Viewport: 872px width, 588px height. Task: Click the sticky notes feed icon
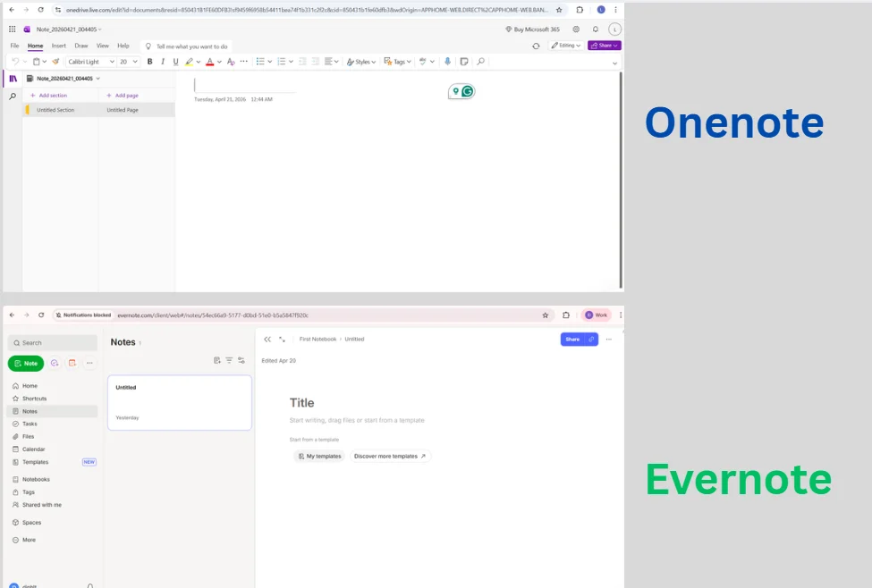click(464, 62)
